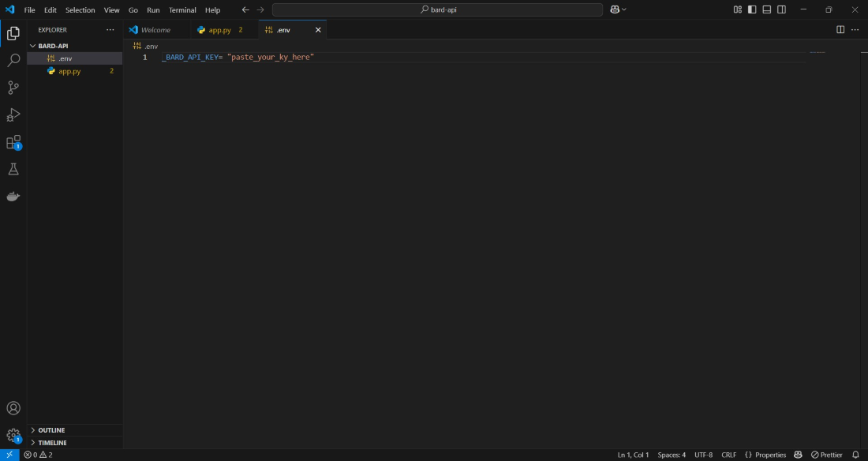Open Copilot dropdown arrow in title bar
This screenshot has width=868, height=461.
(624, 9)
